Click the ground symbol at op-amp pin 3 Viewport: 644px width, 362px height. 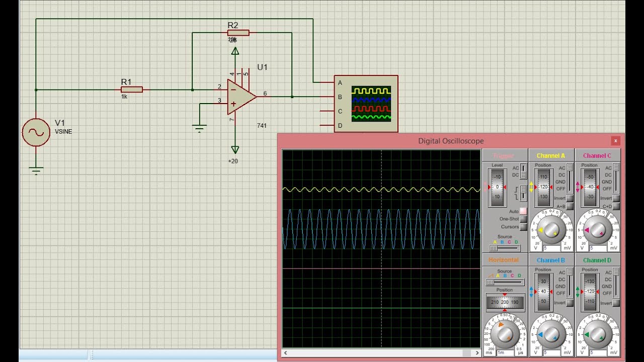[200, 129]
